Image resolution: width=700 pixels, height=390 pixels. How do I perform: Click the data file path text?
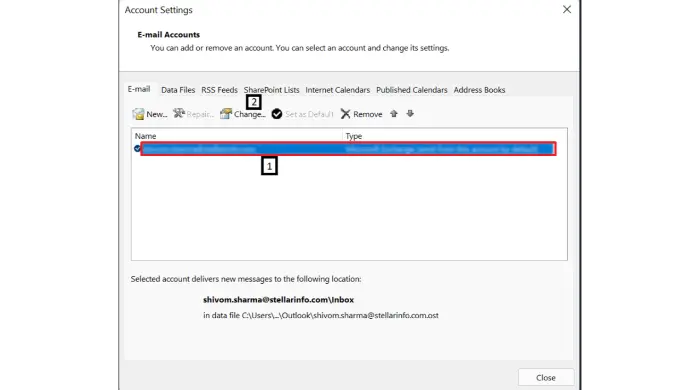coord(321,315)
